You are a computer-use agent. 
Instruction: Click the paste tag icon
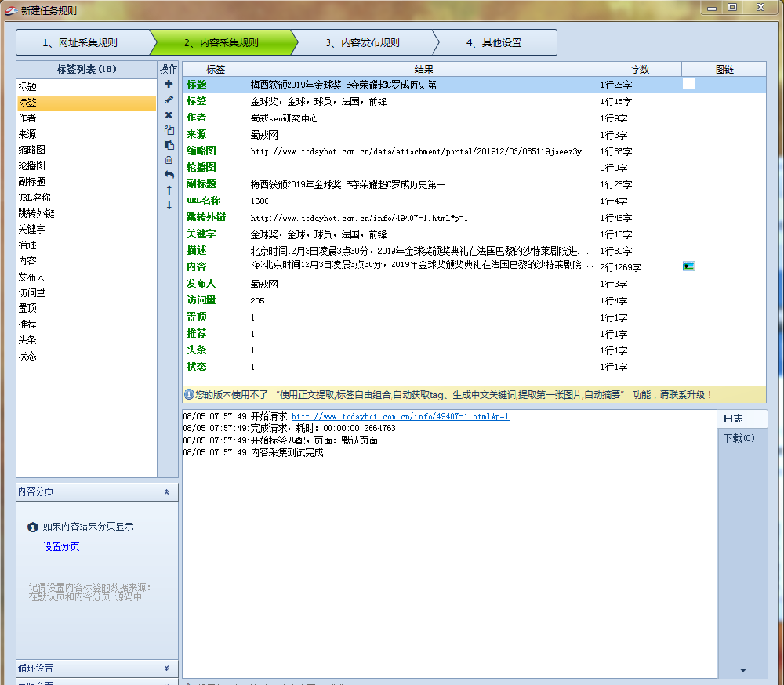pos(169,145)
